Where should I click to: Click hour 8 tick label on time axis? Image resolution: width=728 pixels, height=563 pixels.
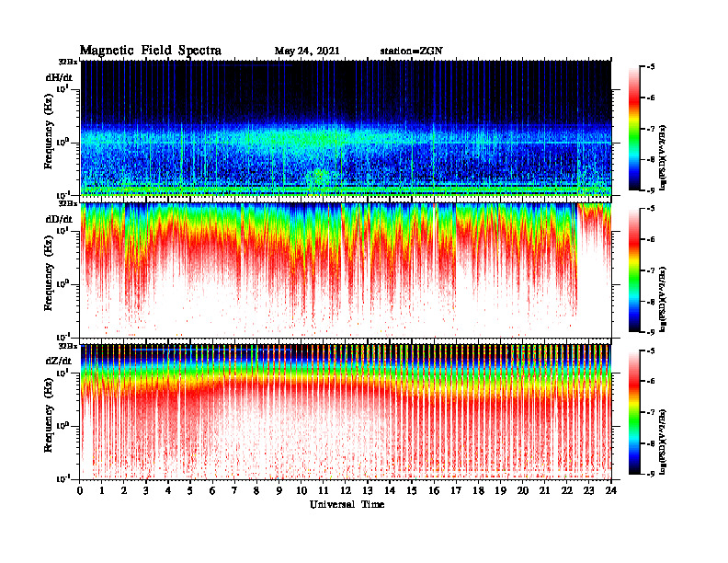tap(256, 491)
